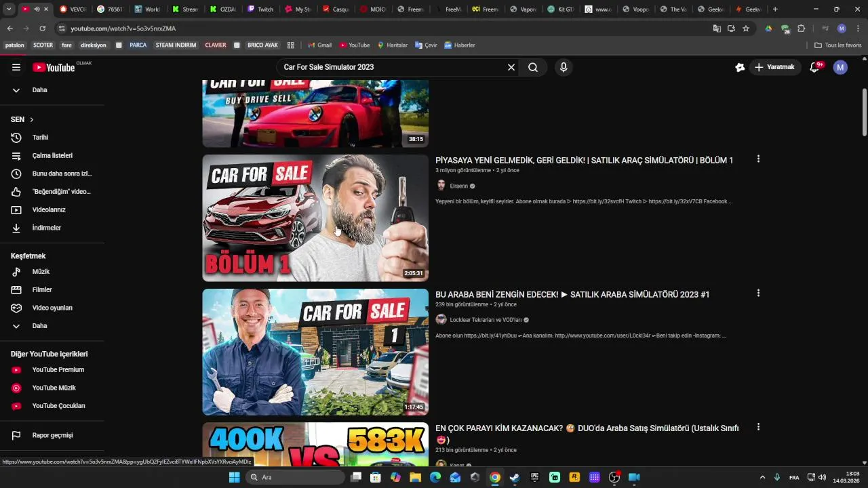Open the Tous les favoris folder

pos(838,45)
